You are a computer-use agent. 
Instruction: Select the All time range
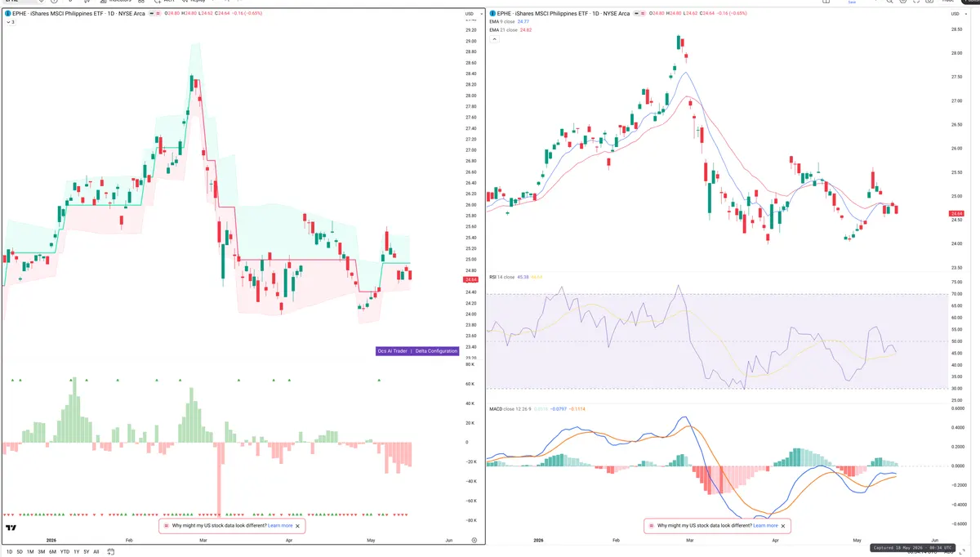[x=96, y=552]
